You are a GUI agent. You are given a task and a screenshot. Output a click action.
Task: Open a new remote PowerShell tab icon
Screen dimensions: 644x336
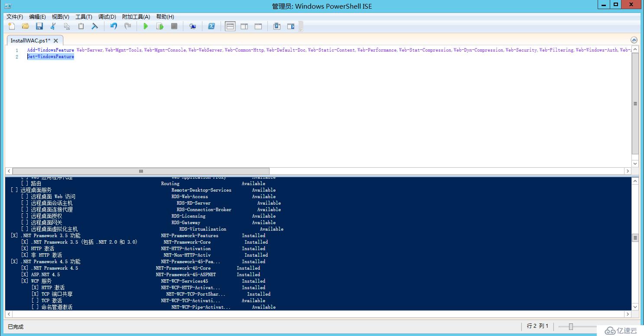tap(193, 26)
